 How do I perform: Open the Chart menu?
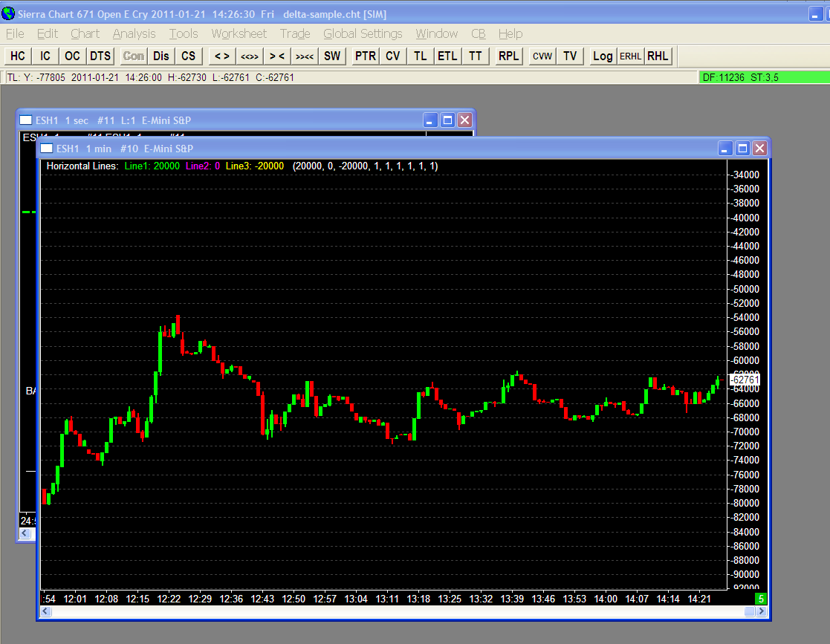coord(85,34)
